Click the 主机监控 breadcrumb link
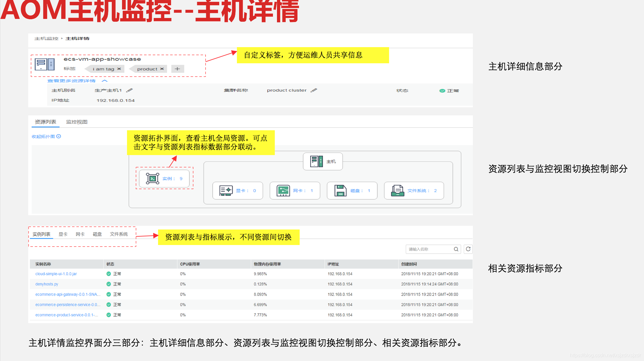This screenshot has width=644, height=361. click(x=46, y=38)
